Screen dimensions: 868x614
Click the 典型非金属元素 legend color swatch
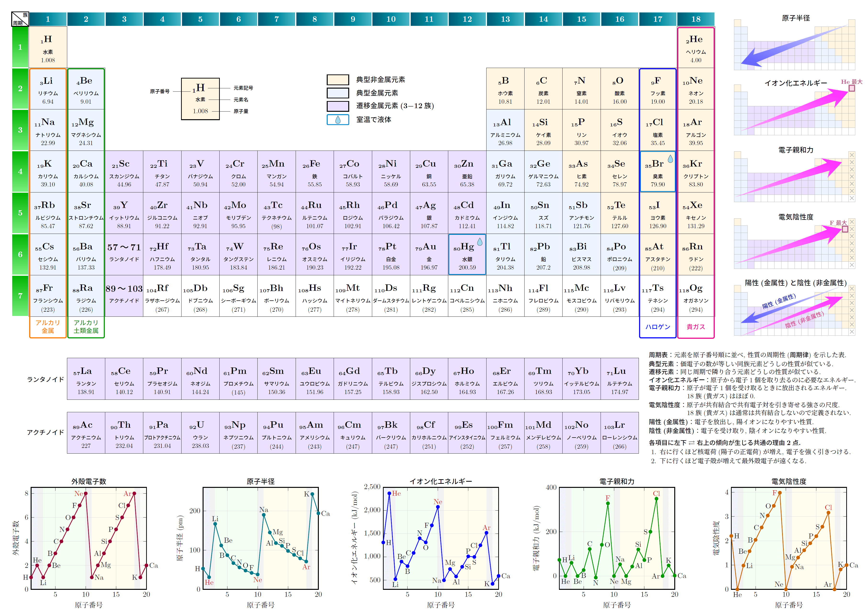click(x=337, y=79)
